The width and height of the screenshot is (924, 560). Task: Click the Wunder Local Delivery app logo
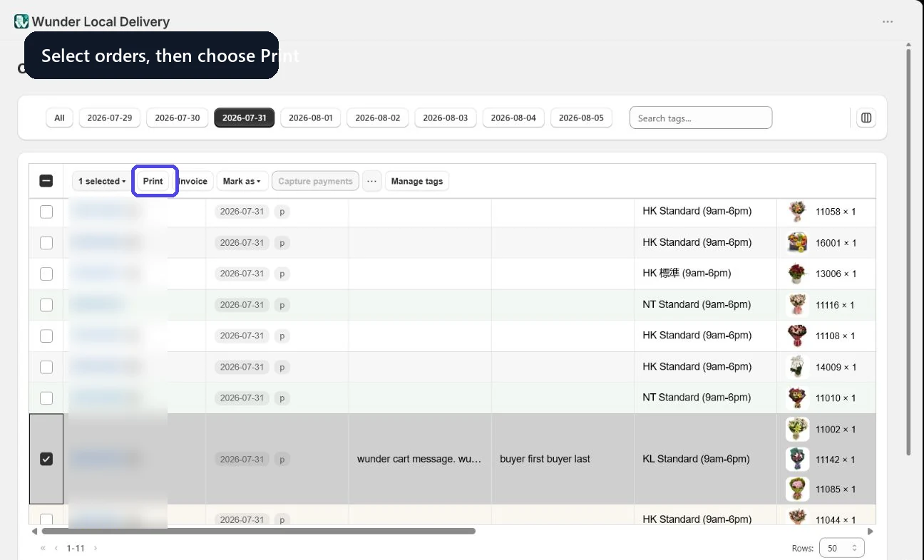tap(21, 21)
